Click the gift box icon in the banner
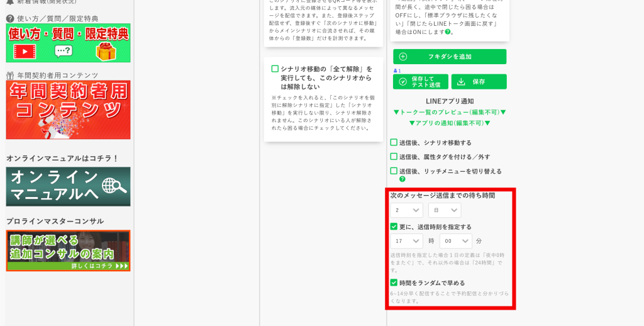The height and width of the screenshot is (326, 644). [106, 51]
